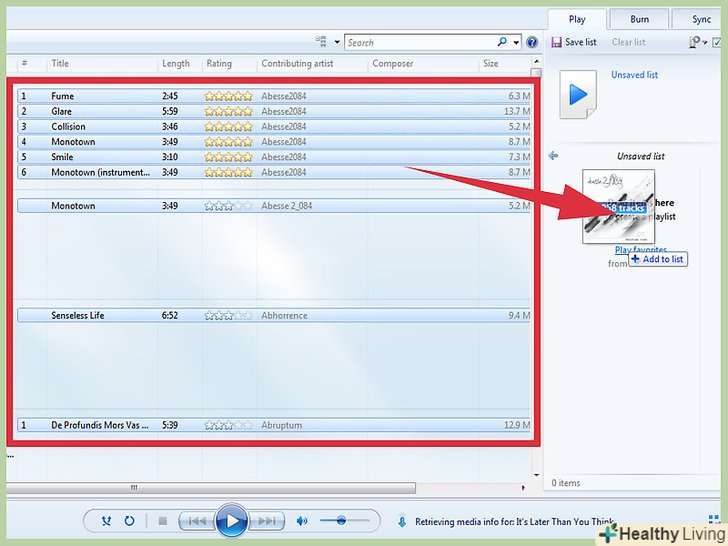Viewport: 728px width, 546px height.
Task: Adjust the volume slider
Action: click(x=342, y=521)
